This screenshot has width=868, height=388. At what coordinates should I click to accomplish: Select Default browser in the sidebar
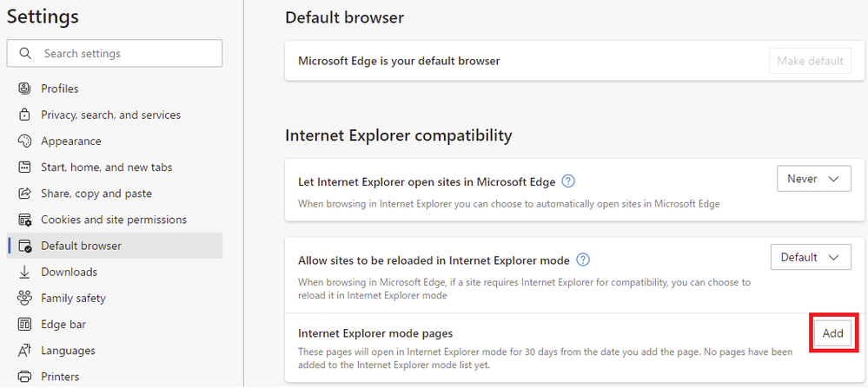(81, 246)
